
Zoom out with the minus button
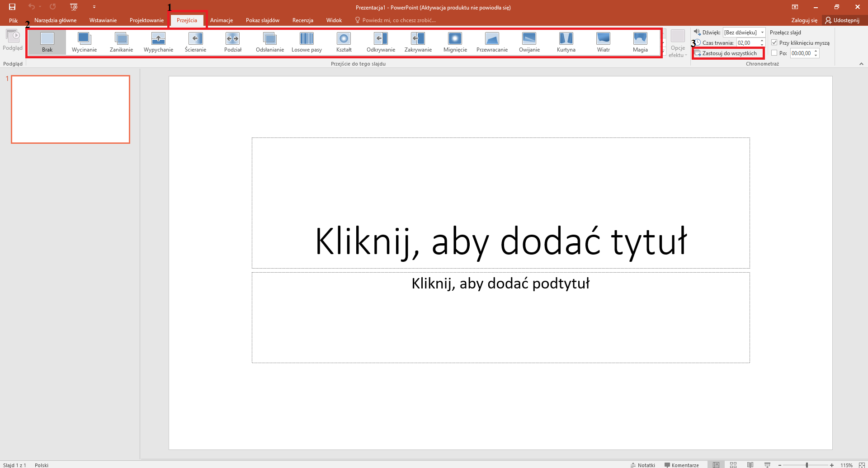coord(780,465)
